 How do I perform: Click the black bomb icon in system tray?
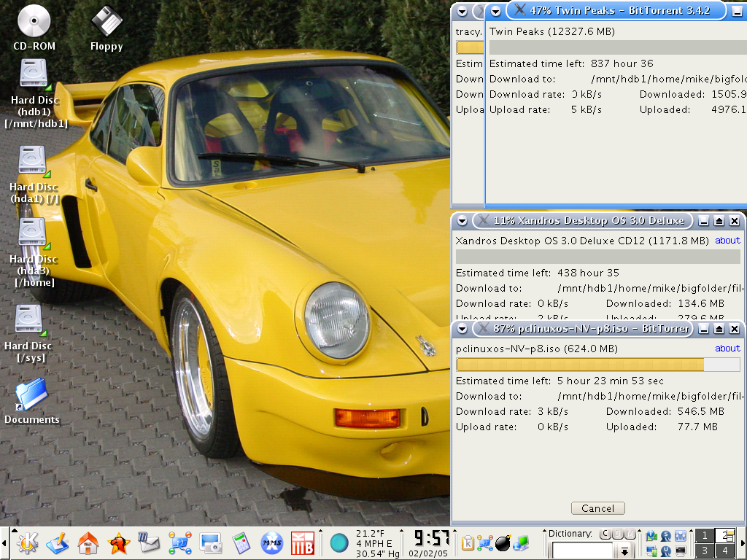[x=503, y=542]
